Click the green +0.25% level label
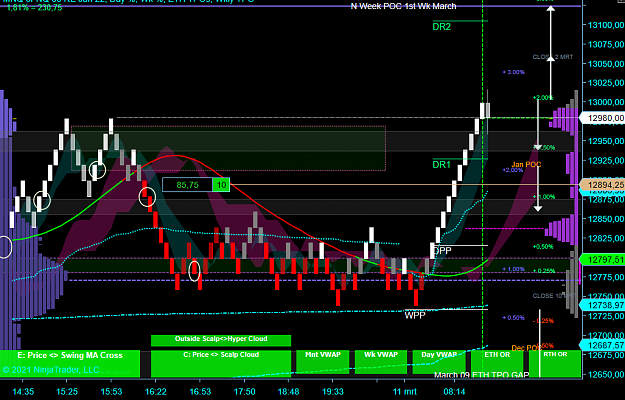The height and width of the screenshot is (400, 625). (x=544, y=271)
